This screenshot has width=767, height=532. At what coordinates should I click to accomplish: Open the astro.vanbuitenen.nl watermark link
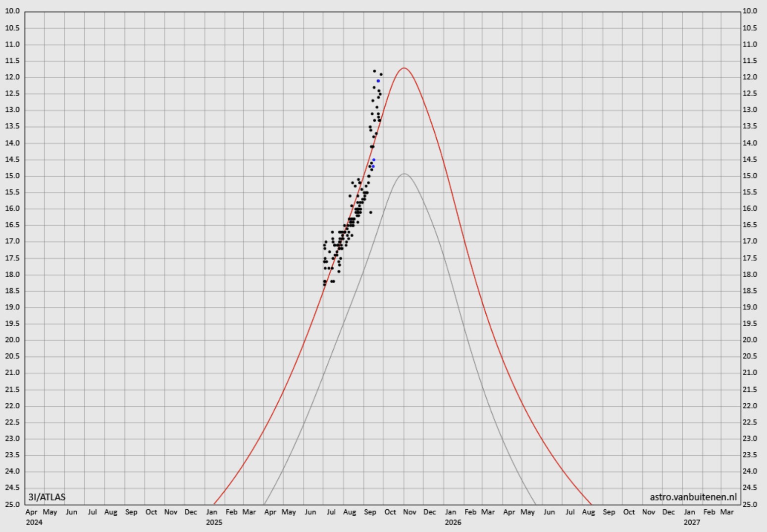[693, 497]
